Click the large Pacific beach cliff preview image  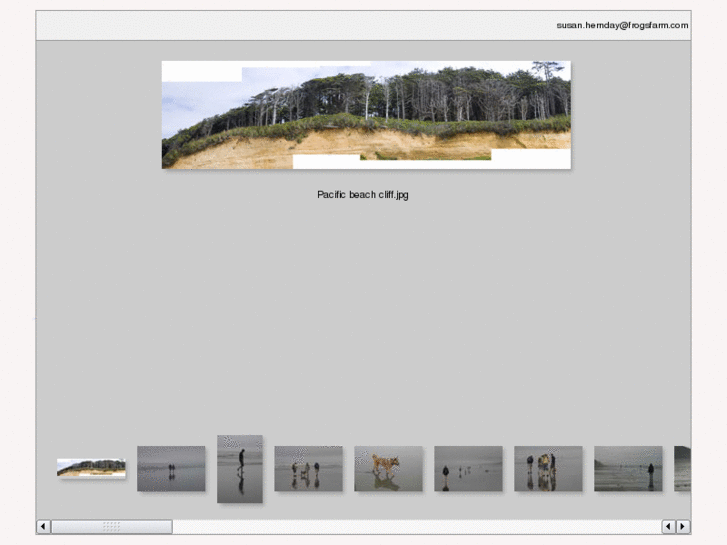366,115
